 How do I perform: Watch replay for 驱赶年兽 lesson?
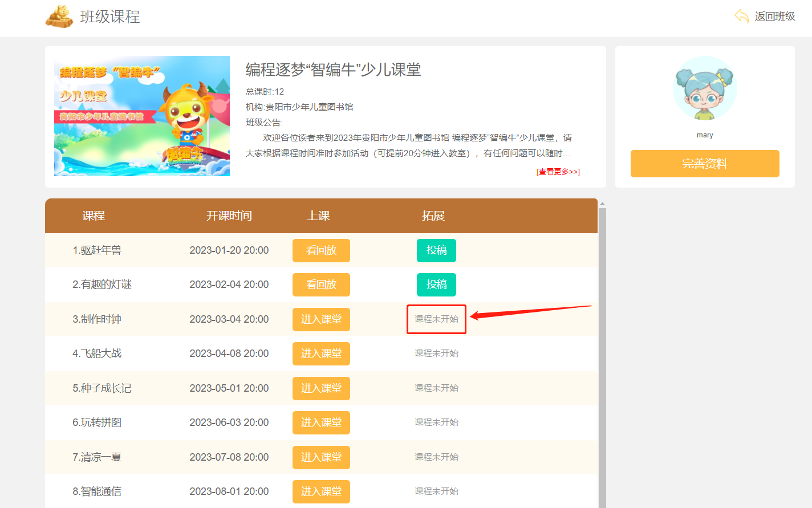[x=321, y=250]
